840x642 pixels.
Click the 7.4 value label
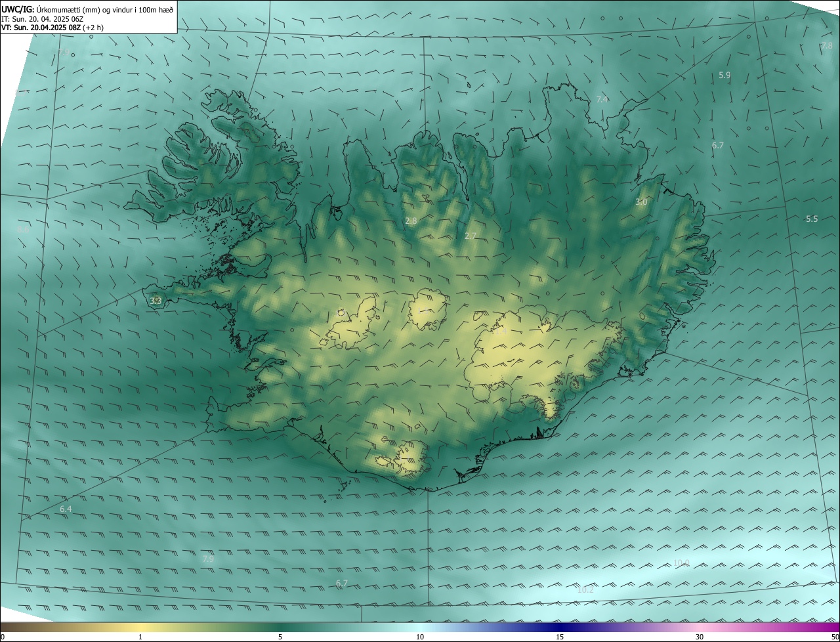(602, 99)
